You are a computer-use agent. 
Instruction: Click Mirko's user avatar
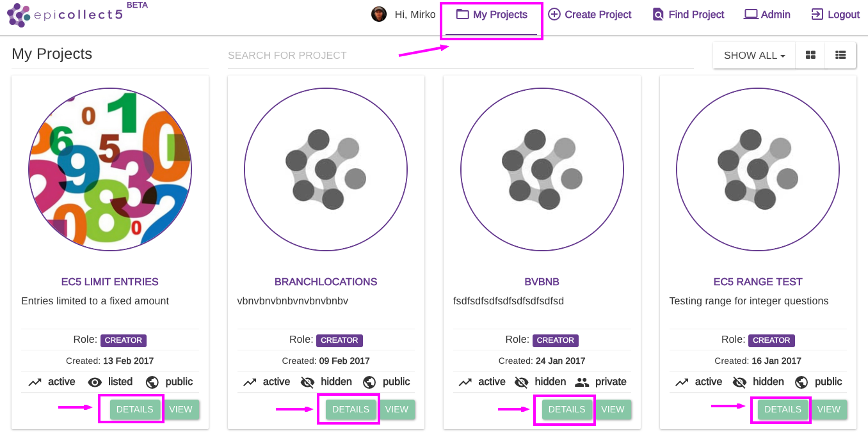[379, 14]
